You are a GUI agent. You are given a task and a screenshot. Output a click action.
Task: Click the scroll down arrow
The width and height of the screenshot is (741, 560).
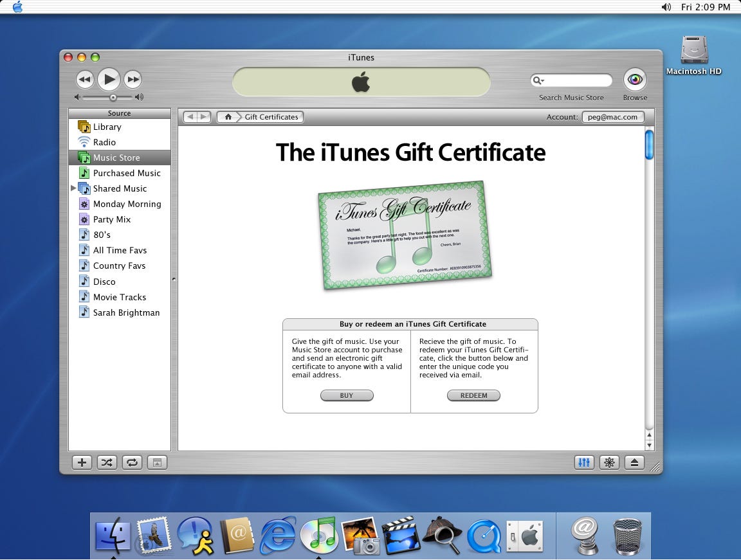(649, 445)
